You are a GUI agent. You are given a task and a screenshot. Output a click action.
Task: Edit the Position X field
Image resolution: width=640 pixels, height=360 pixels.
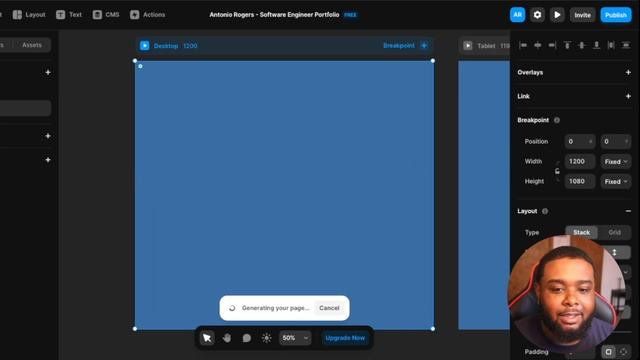pyautogui.click(x=580, y=142)
